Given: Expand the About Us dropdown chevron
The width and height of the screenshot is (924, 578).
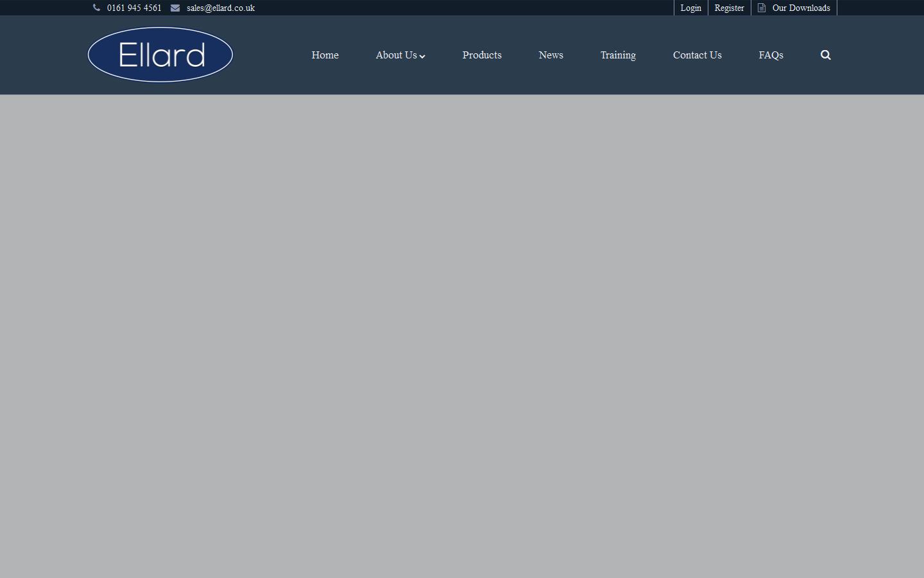Looking at the screenshot, I should pyautogui.click(x=422, y=57).
